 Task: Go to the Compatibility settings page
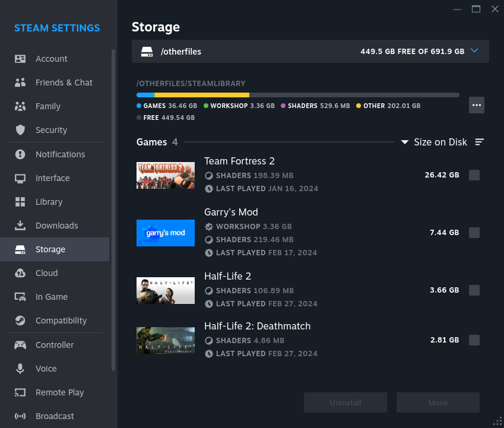click(x=61, y=321)
